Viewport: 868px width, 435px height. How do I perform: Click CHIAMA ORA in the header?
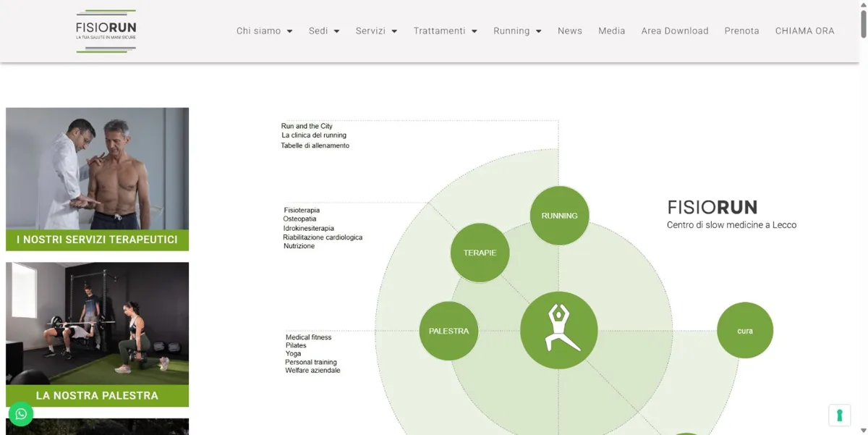(805, 31)
